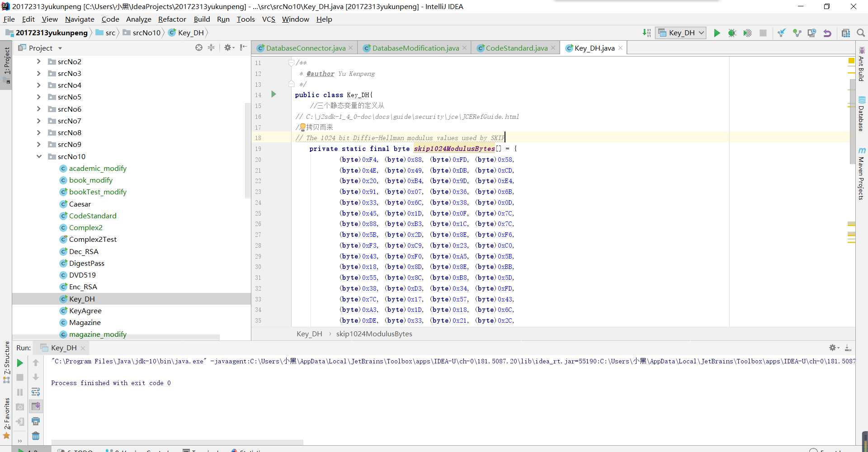Screen dimensions: 868x452
Task: Click the Run panel settings gear
Action: point(833,348)
